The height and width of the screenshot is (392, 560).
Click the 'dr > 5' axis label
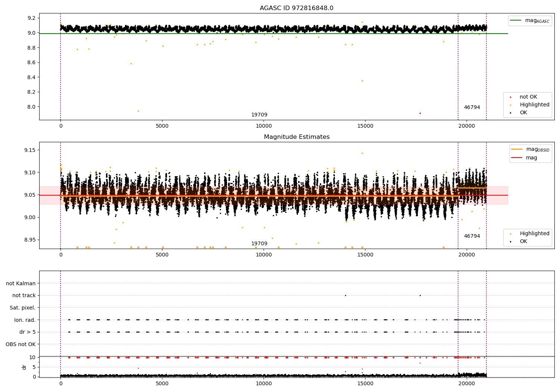click(x=28, y=332)
